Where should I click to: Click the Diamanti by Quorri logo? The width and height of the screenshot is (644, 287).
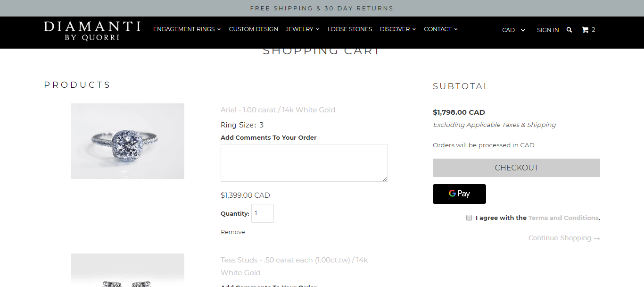click(x=92, y=31)
